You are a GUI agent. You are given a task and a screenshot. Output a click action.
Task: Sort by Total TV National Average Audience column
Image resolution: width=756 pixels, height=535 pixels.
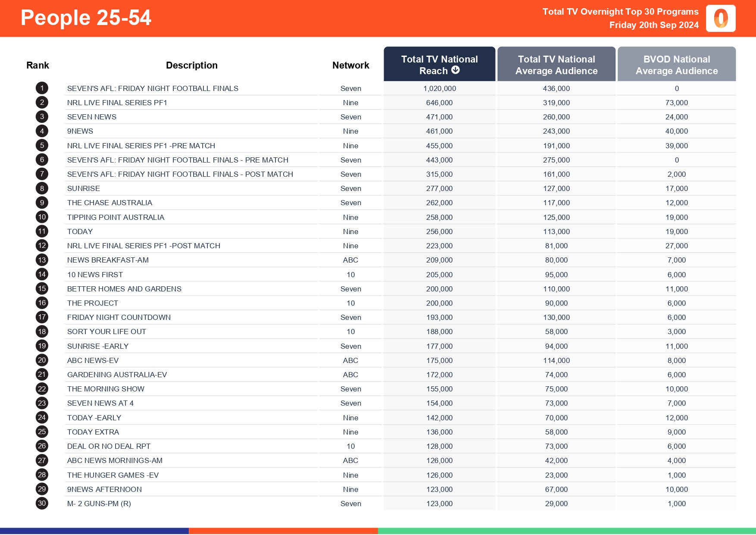coord(556,65)
